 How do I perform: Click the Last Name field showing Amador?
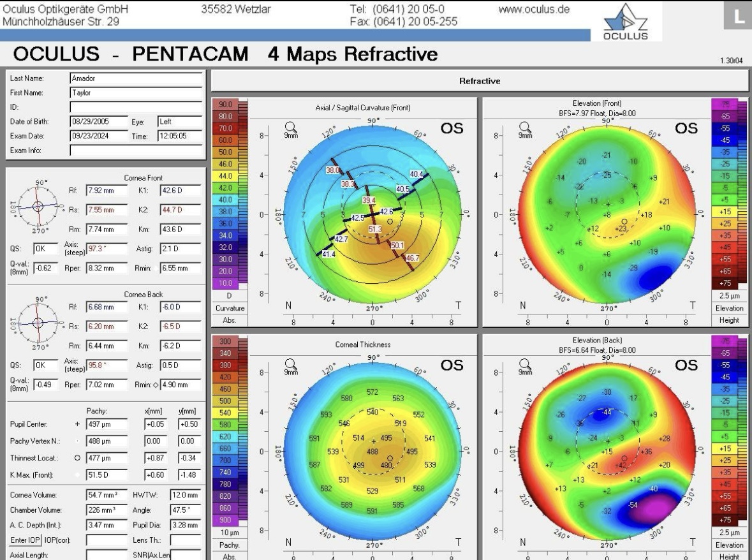click(136, 78)
